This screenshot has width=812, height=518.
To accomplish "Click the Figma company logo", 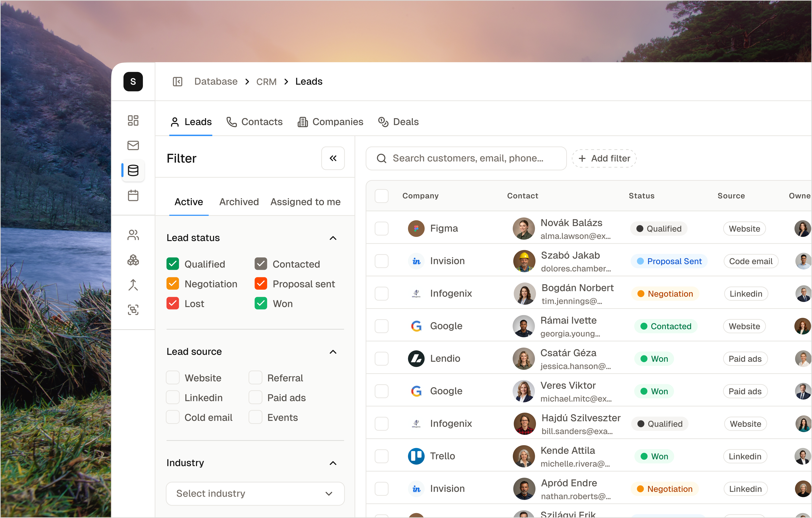I will [x=416, y=229].
